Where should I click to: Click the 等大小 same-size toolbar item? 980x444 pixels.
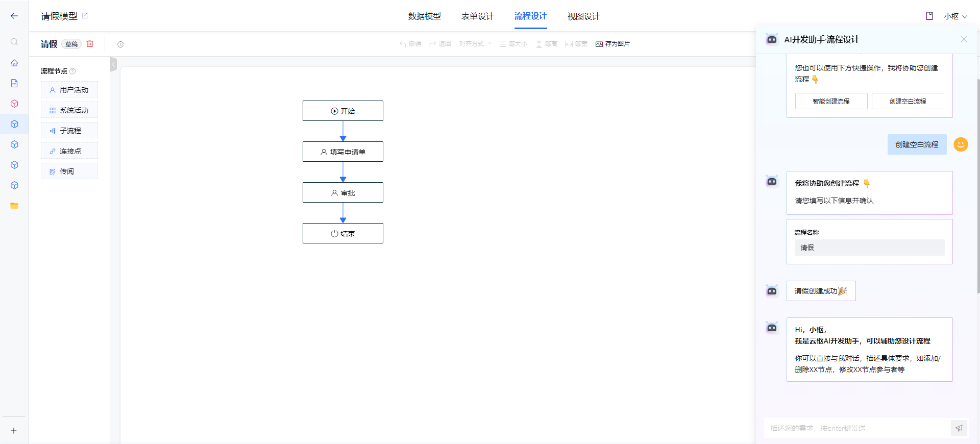click(x=513, y=44)
